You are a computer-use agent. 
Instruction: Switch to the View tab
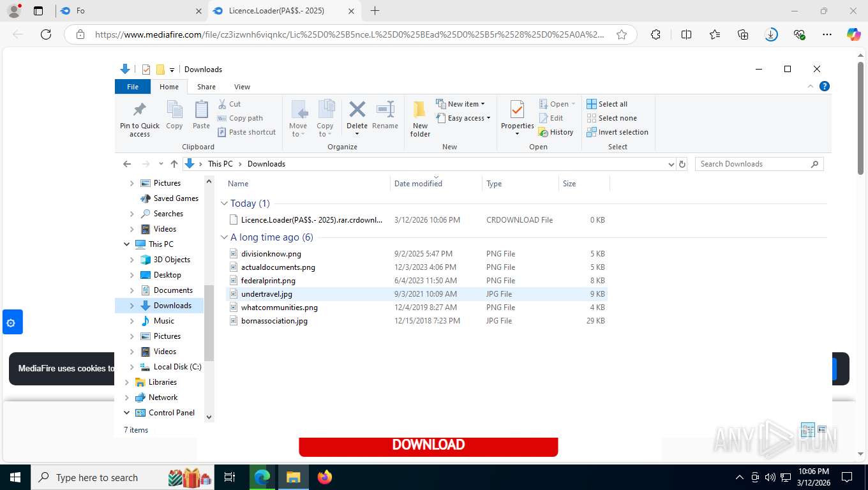242,87
